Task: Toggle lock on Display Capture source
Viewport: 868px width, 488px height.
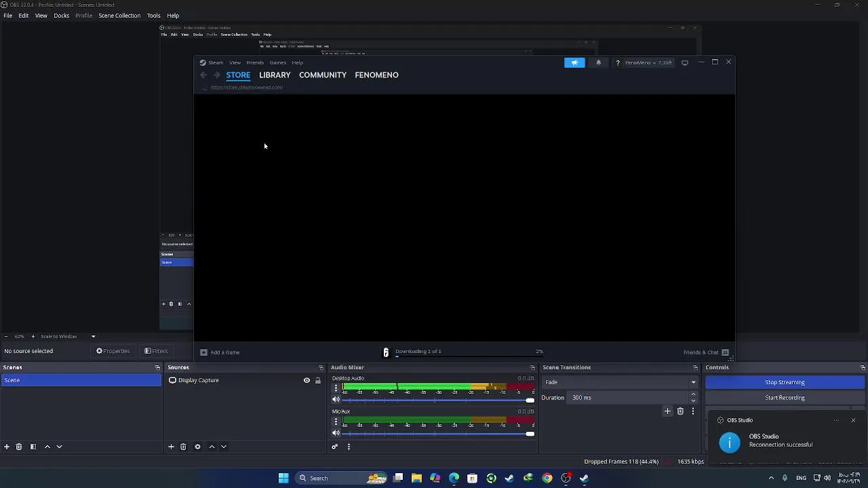Action: pos(317,380)
